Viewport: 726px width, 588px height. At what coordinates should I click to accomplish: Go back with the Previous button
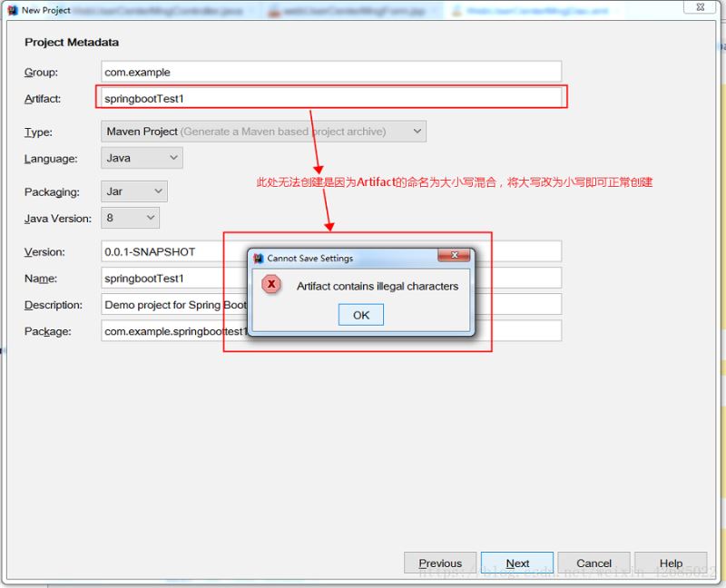(x=440, y=563)
